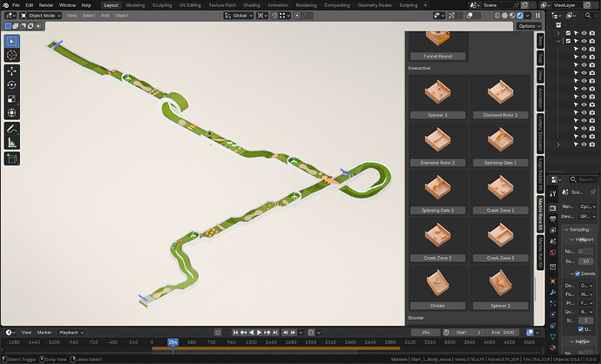Select the Transform tool
This screenshot has height=364, width=601.
pos(12,112)
